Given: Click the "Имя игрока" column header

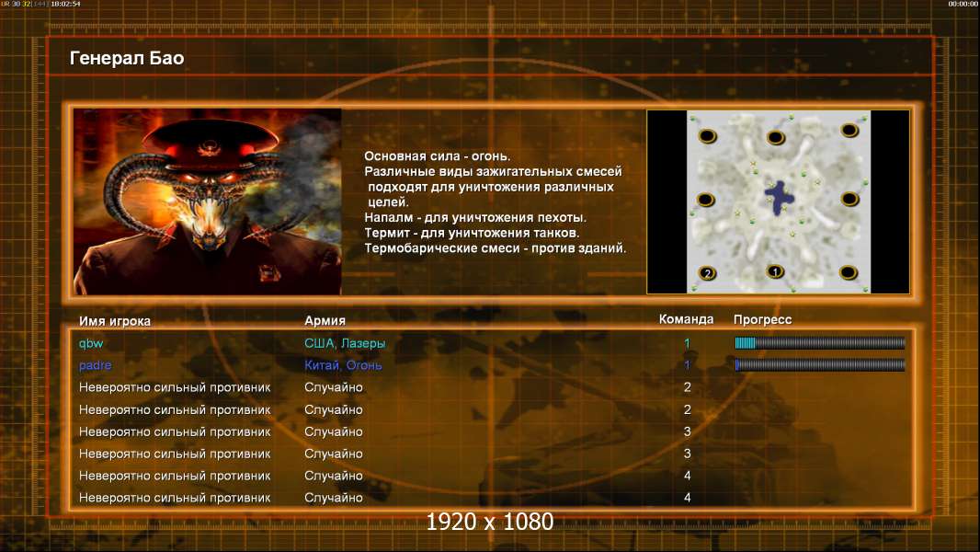Looking at the screenshot, I should [x=115, y=321].
